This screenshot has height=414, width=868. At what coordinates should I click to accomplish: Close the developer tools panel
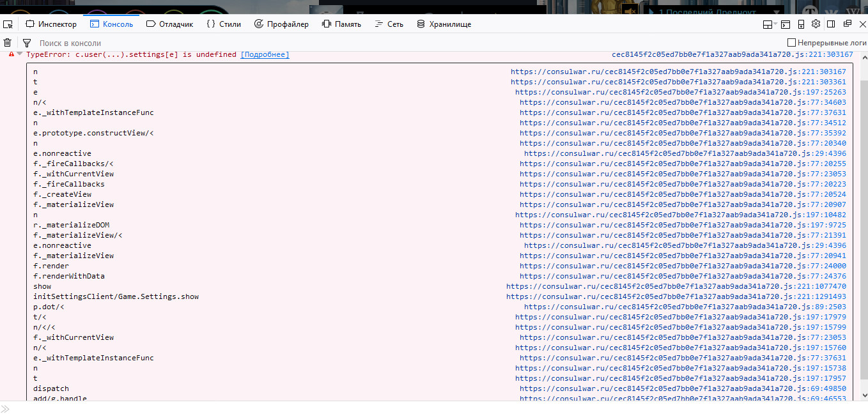point(862,24)
